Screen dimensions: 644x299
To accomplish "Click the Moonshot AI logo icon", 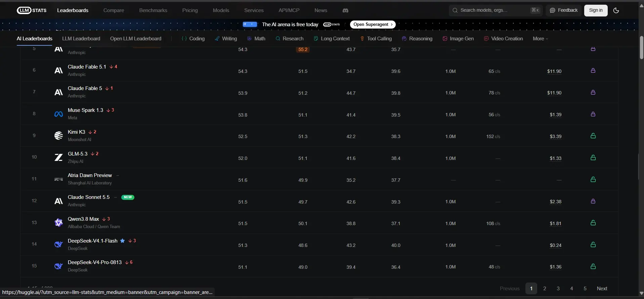I will [x=58, y=135].
